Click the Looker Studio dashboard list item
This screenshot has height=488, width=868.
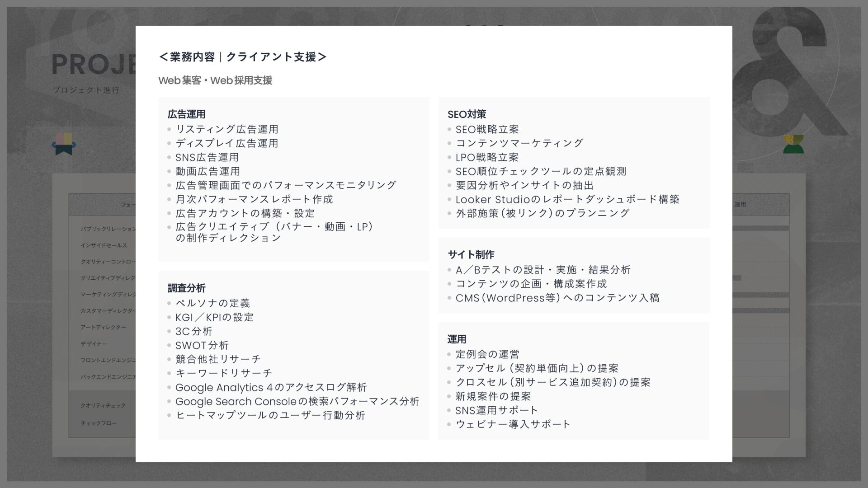[x=567, y=200]
